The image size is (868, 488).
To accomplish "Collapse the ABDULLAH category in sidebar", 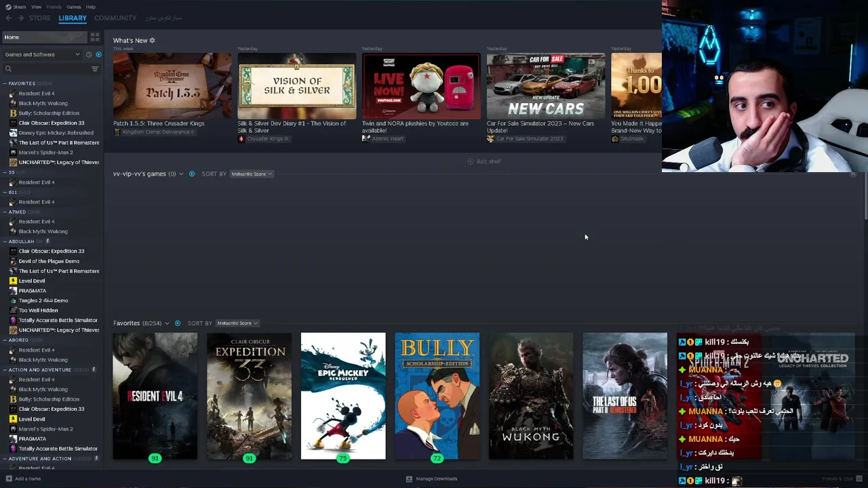I will tap(5, 241).
